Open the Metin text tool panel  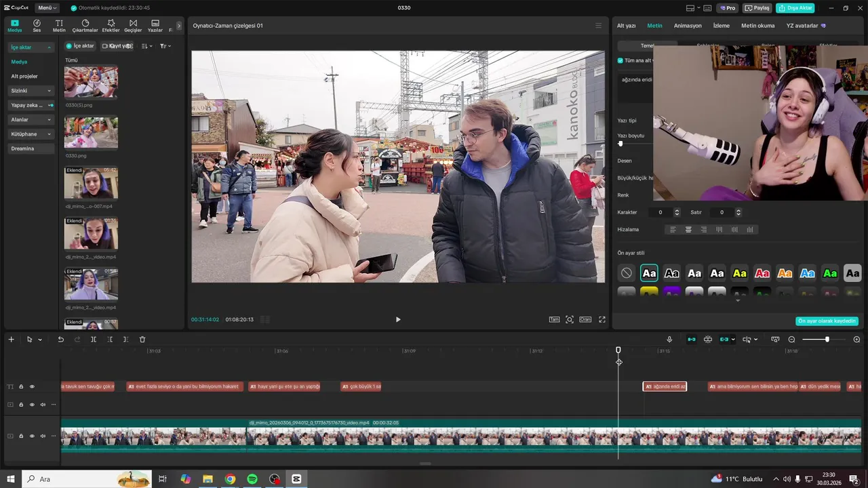[59, 26]
